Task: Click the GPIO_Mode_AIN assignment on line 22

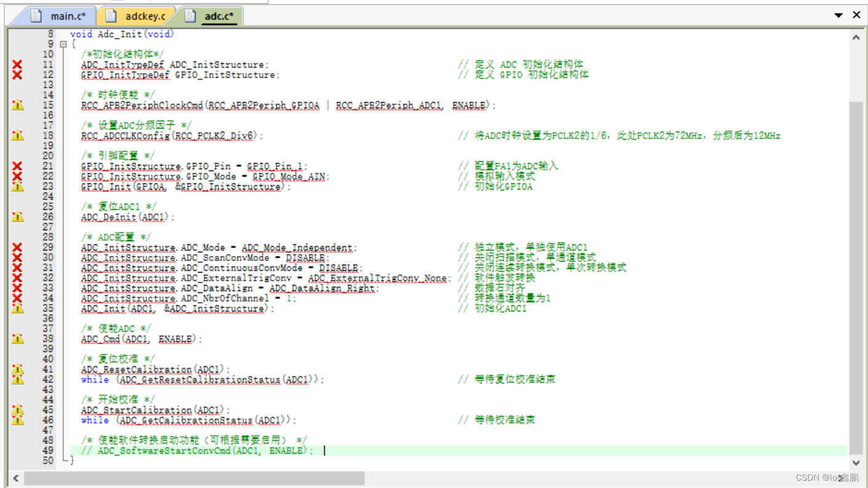Action: [205, 177]
